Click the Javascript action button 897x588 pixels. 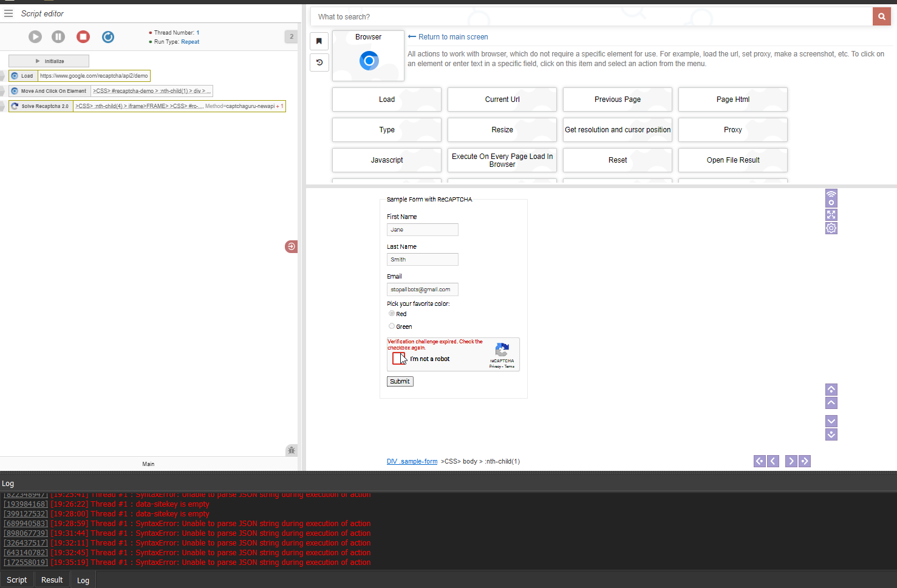pos(386,160)
